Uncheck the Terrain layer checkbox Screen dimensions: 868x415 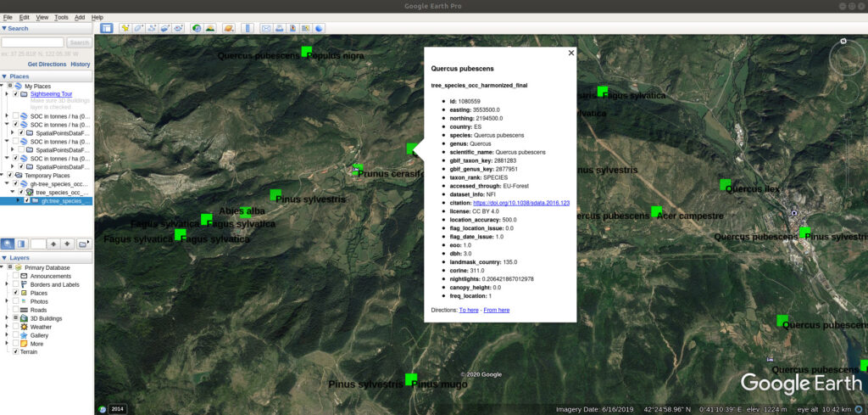click(15, 352)
